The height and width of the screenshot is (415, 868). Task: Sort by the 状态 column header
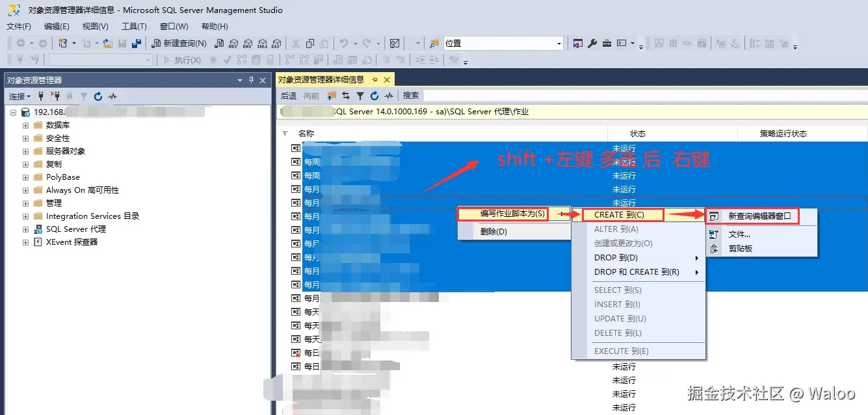point(638,133)
